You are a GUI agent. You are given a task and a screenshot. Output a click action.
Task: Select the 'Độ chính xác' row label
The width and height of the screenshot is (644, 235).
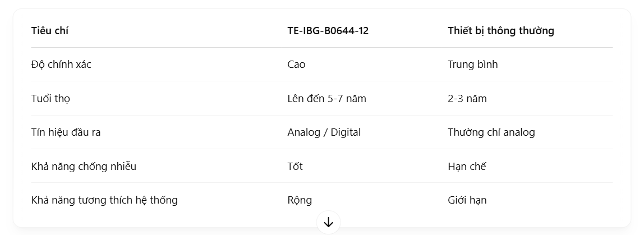tap(61, 64)
